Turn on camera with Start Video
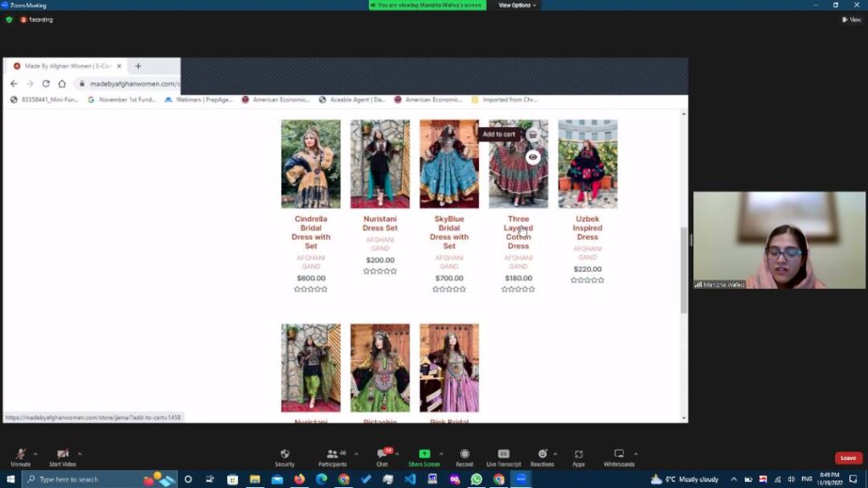Viewport: 868px width, 488px height. tap(63, 457)
